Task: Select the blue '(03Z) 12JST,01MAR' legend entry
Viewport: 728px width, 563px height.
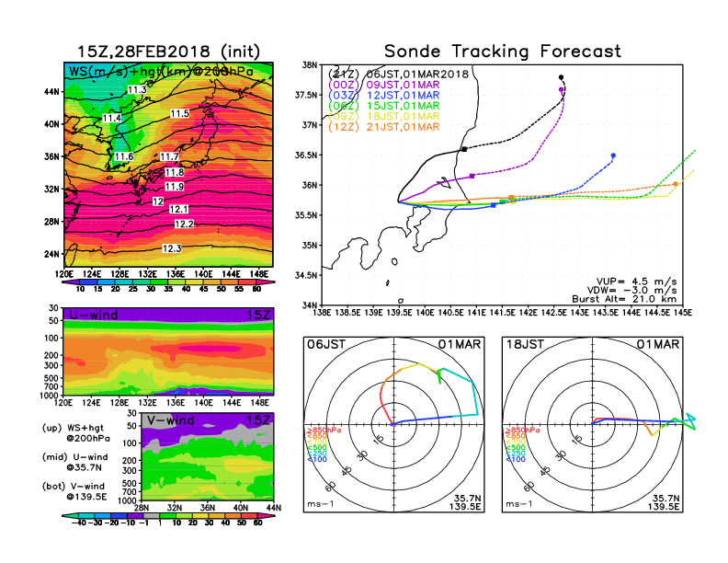Action: [x=383, y=96]
